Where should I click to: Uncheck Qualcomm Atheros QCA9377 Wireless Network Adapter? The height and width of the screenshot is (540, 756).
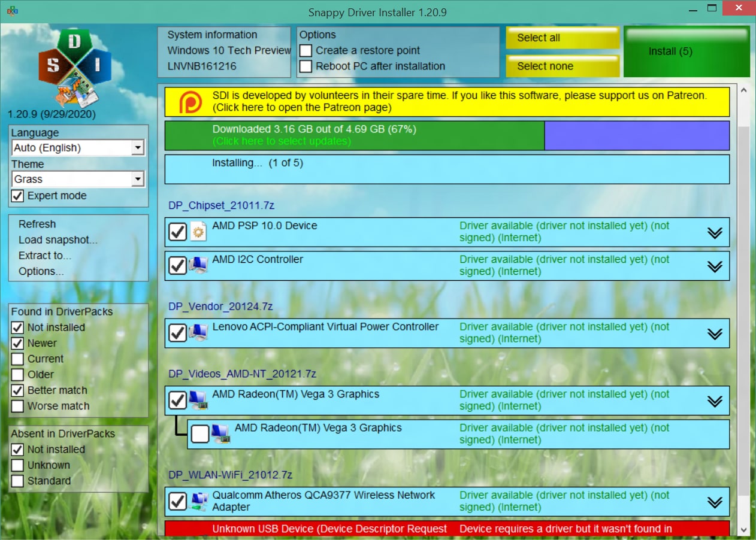click(177, 501)
